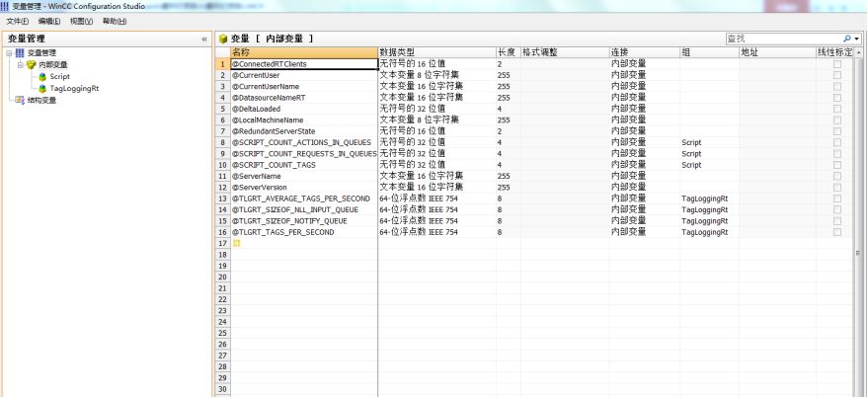Select row header number 16

[x=222, y=232]
